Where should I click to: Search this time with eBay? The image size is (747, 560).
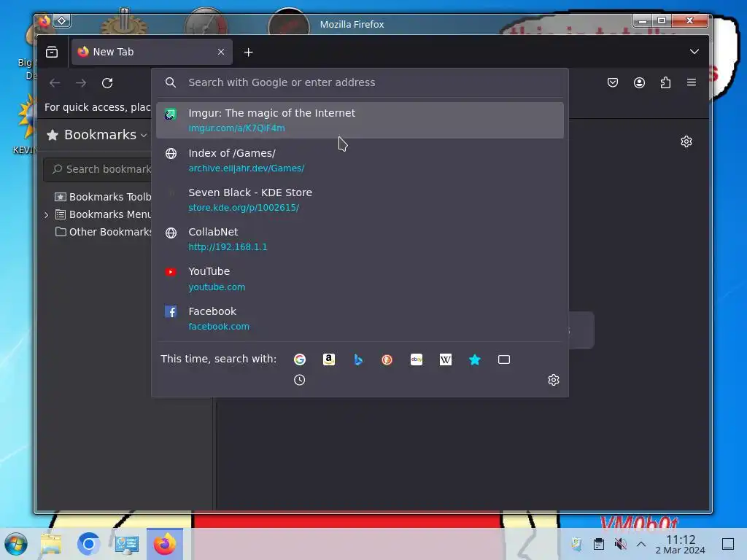417,359
